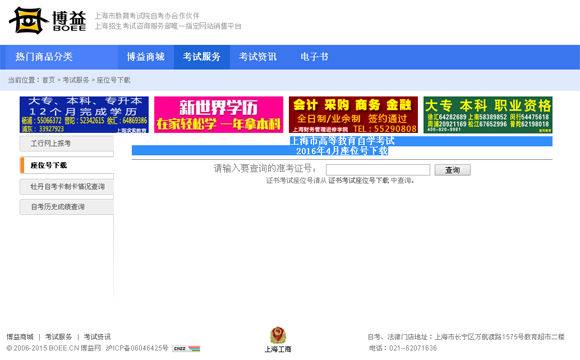Click the slogan 上海市教育考试院自考办合作伙伴
Viewport: 580px width, 360px height.
(x=147, y=16)
